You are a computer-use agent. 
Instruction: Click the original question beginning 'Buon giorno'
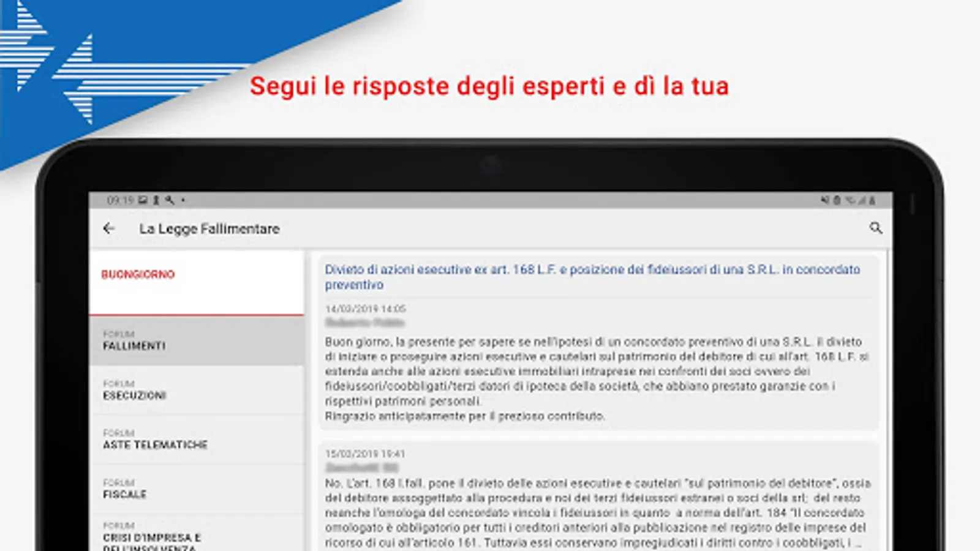[x=597, y=379]
